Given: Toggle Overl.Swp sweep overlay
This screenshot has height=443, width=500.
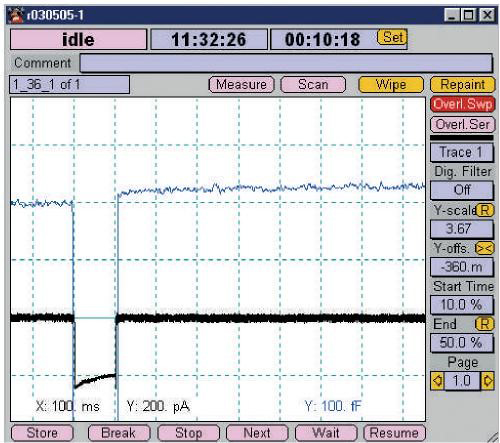Looking at the screenshot, I should click(x=462, y=104).
